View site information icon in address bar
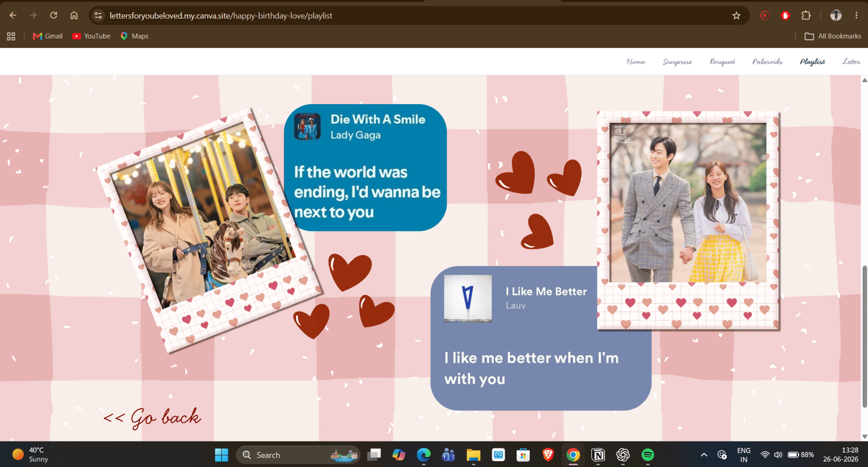 [98, 16]
